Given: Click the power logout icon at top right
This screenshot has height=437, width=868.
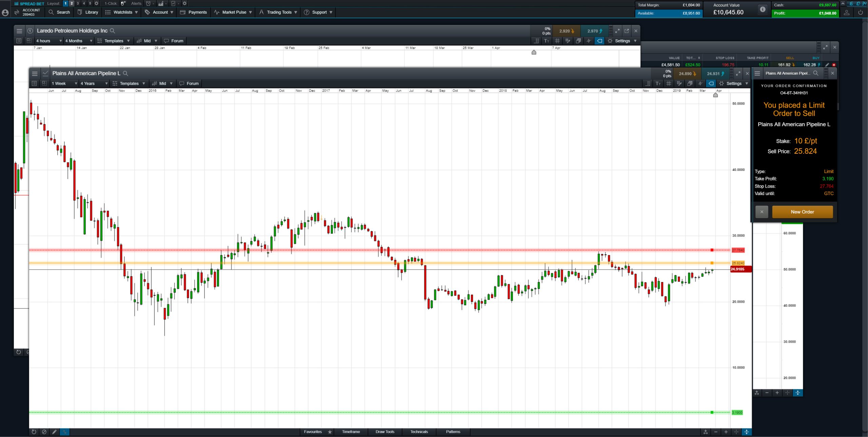Looking at the screenshot, I should click(x=860, y=13).
